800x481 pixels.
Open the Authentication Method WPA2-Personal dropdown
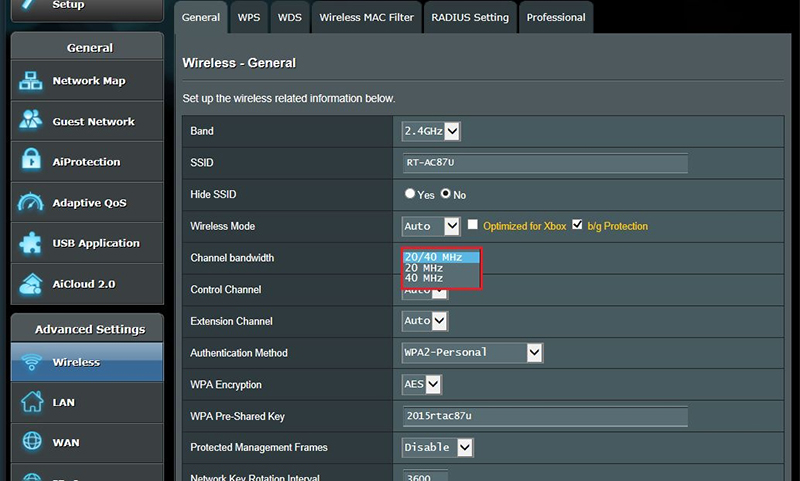point(472,352)
